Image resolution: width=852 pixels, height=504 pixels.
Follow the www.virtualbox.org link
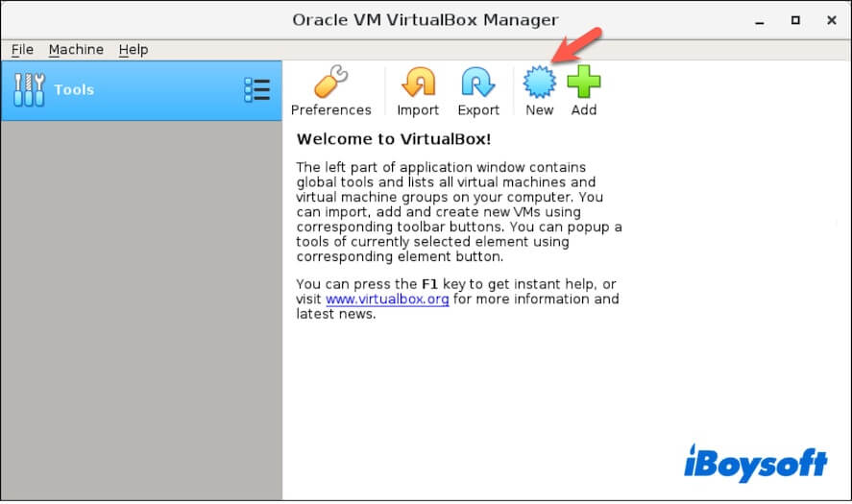[387, 300]
